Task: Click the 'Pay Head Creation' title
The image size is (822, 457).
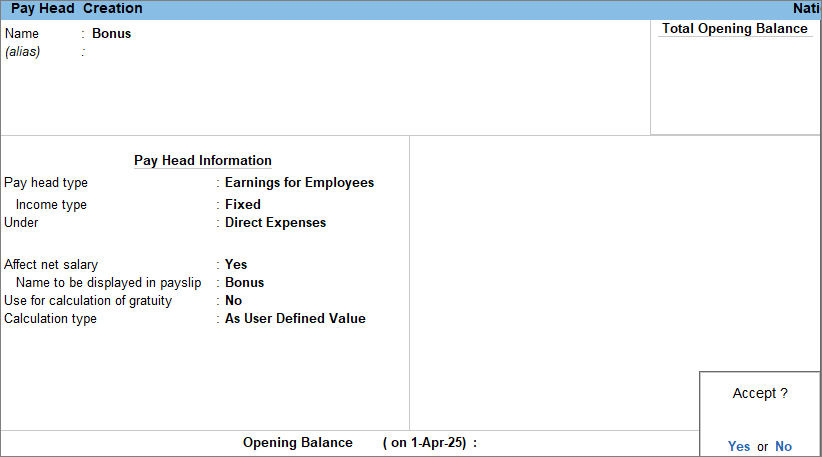Action: point(77,9)
